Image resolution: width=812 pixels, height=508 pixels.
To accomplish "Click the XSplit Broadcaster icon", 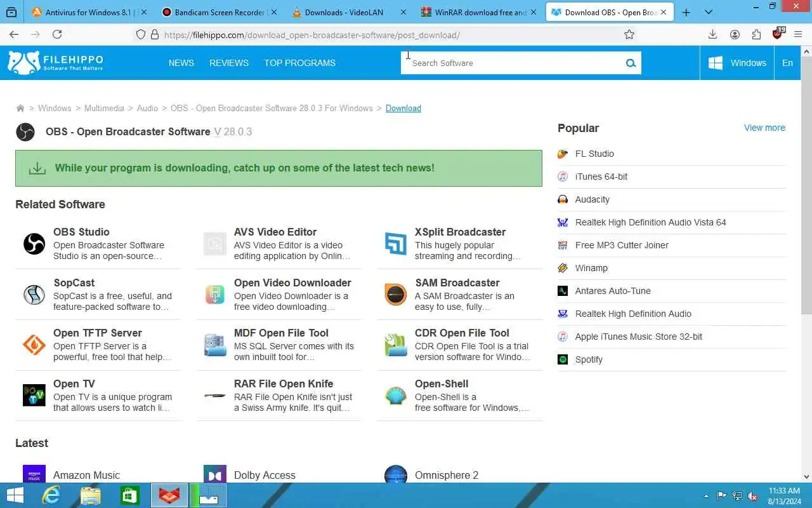I will pyautogui.click(x=396, y=244).
